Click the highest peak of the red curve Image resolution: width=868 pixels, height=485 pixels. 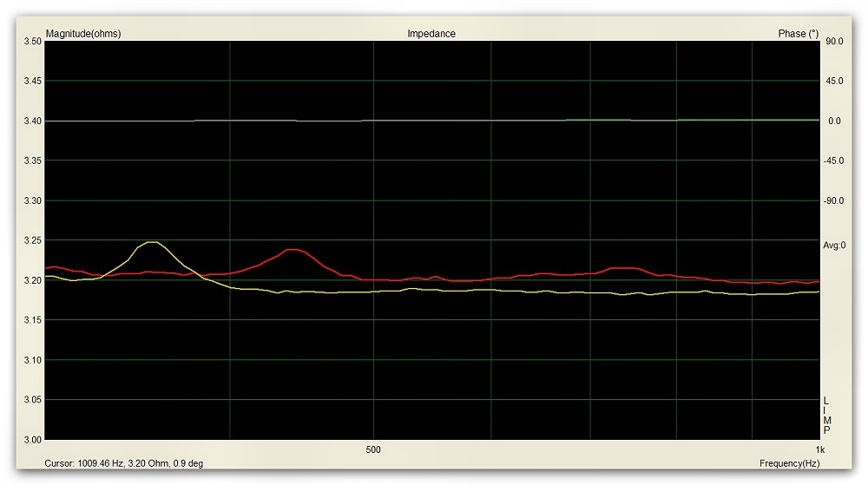pos(293,250)
